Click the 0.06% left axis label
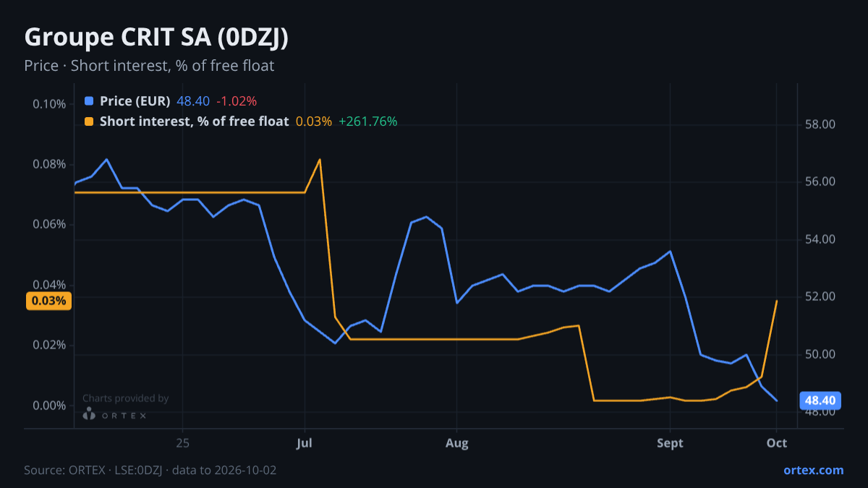 (x=49, y=225)
